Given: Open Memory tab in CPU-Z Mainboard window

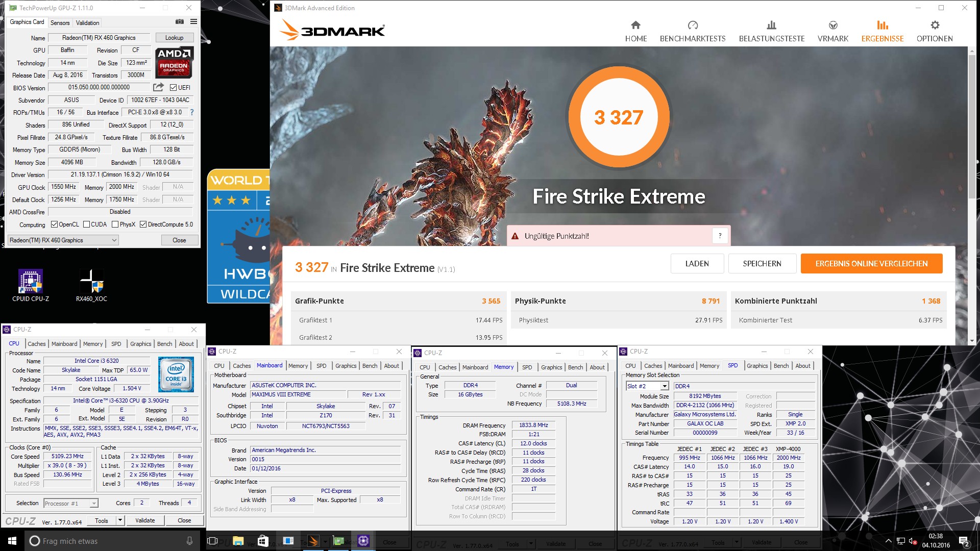Looking at the screenshot, I should (298, 366).
